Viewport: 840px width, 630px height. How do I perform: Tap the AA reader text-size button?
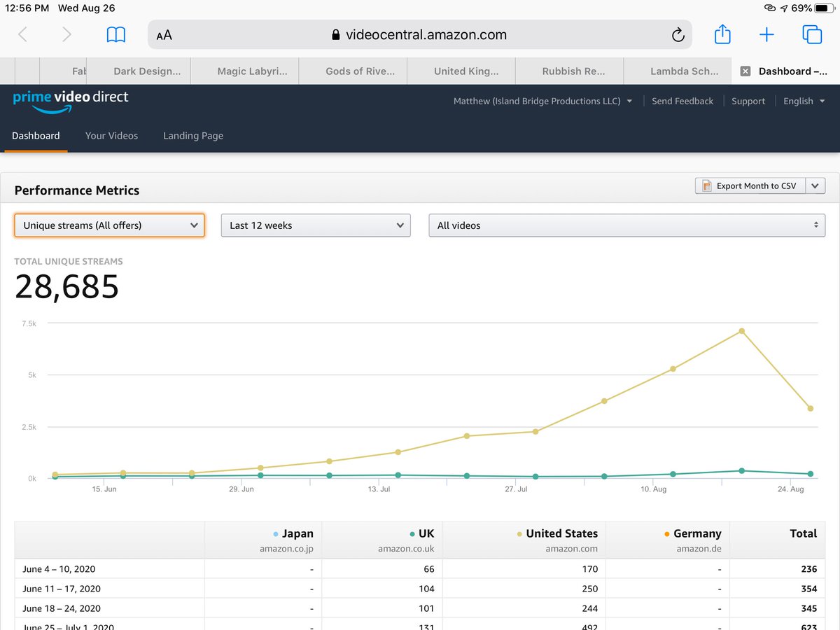click(164, 35)
